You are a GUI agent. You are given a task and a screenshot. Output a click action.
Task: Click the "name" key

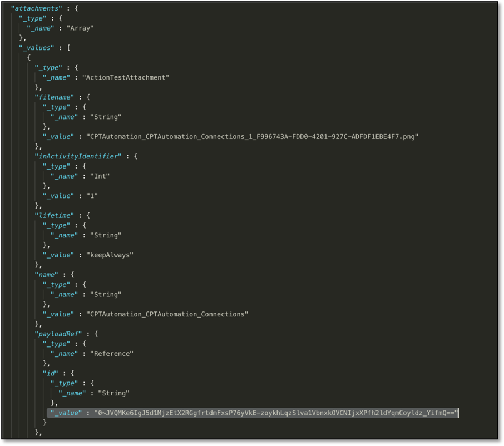click(47, 275)
